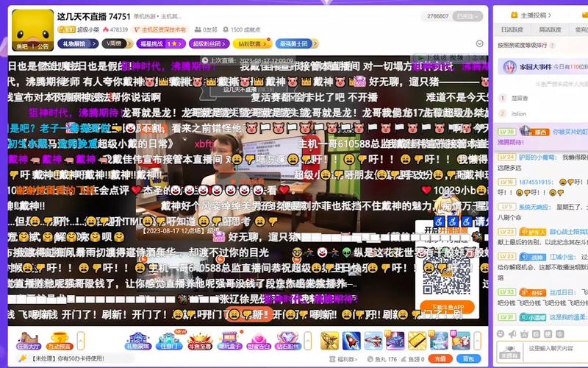Click the 鱼丸 176 balance
Viewport: 588px width, 368px height.
(382, 359)
